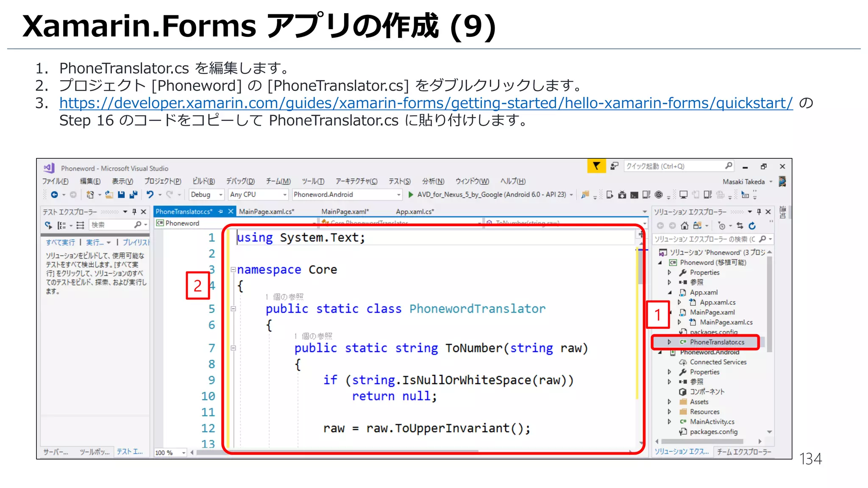This screenshot has height=488, width=868.
Task: Click the Test Explorer playlist lines icon
Action: [x=80, y=225]
